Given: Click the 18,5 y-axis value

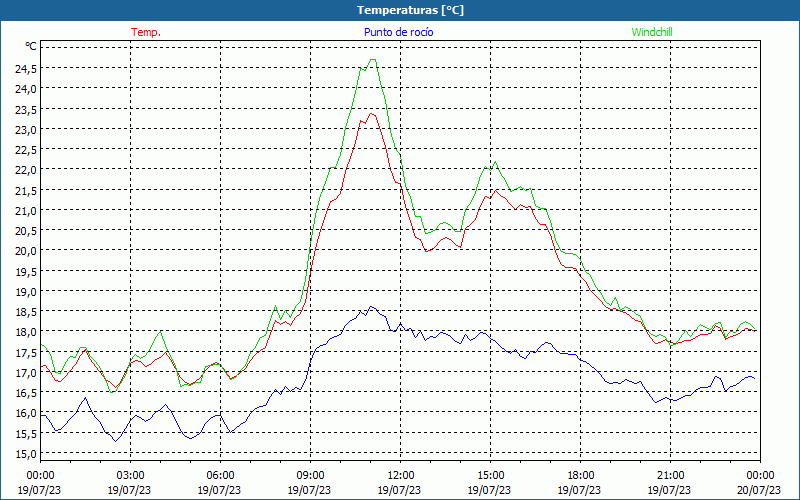Looking at the screenshot, I should (26, 311).
